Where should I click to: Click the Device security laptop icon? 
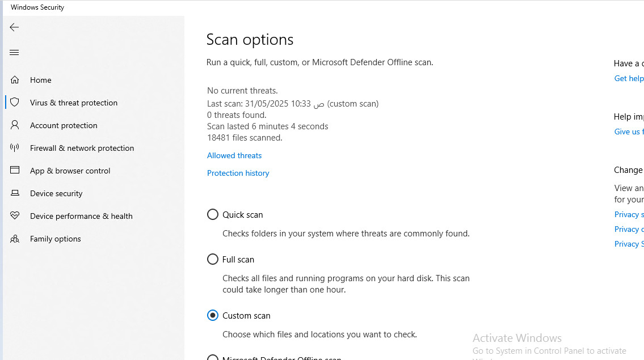tap(15, 193)
